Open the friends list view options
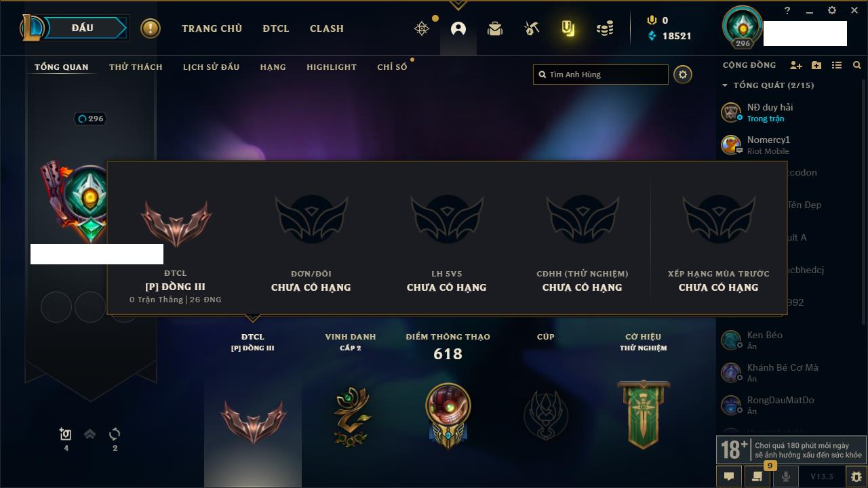This screenshot has height=488, width=868. [837, 65]
